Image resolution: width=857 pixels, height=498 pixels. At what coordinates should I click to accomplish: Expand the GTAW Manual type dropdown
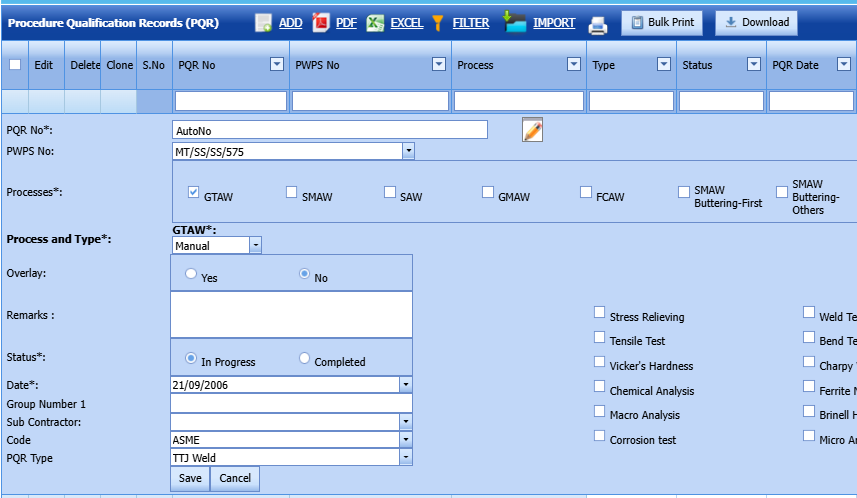click(255, 245)
